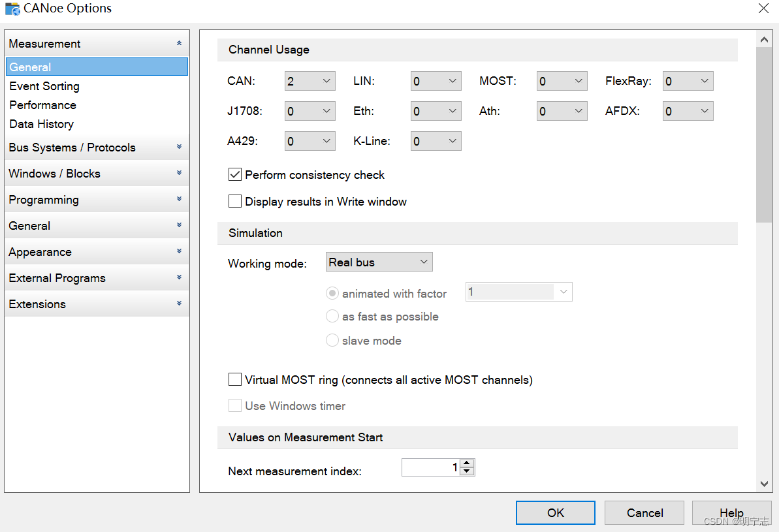The image size is (779, 532).
Task: Open the LIN channel count dropdown
Action: (x=436, y=81)
